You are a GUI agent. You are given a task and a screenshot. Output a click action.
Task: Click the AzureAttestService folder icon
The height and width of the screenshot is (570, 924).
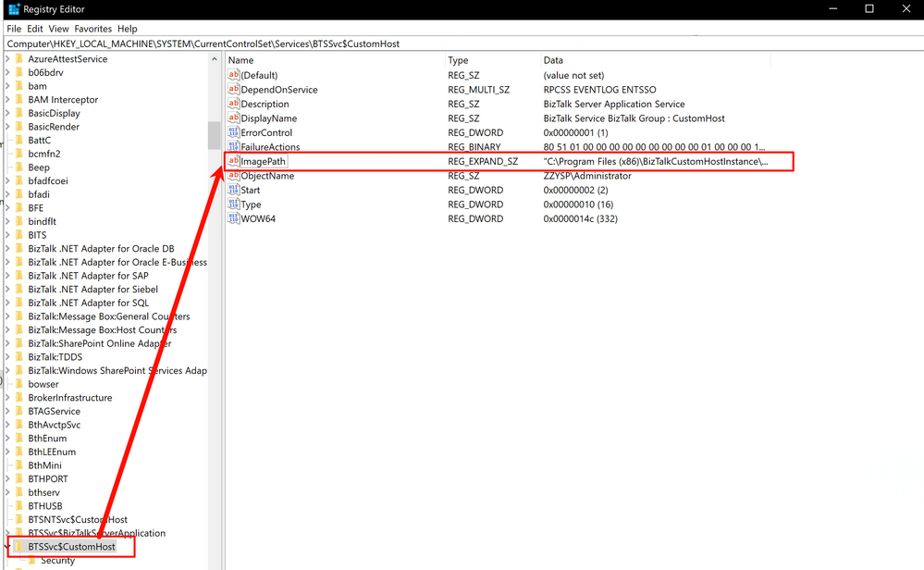pos(19,59)
